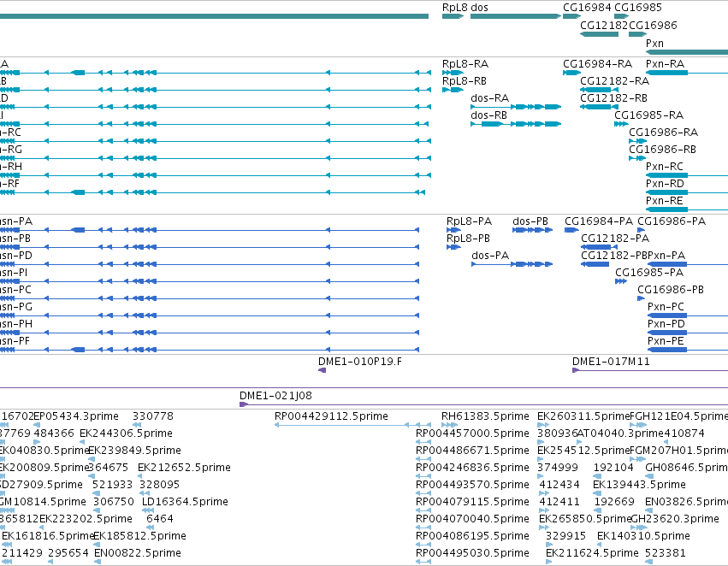Select the dos-PA coding sequence
This screenshot has width=728, height=566.
(x=490, y=256)
